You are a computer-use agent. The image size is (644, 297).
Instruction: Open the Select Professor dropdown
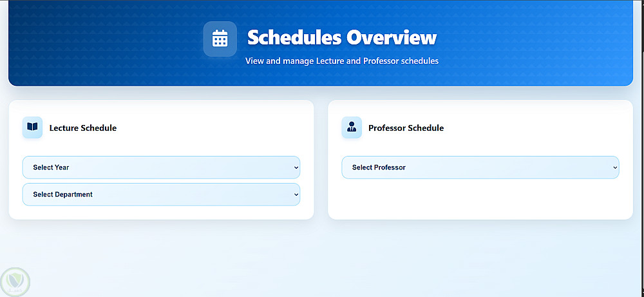coord(480,168)
